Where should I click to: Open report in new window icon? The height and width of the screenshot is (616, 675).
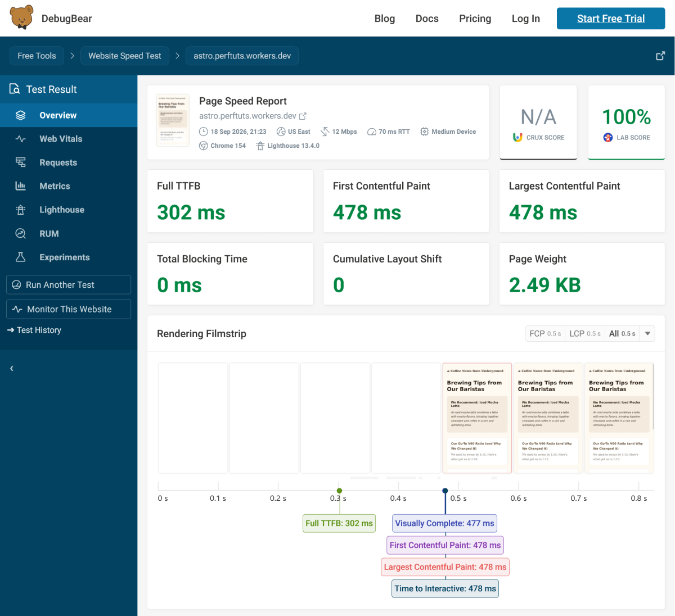click(x=660, y=56)
